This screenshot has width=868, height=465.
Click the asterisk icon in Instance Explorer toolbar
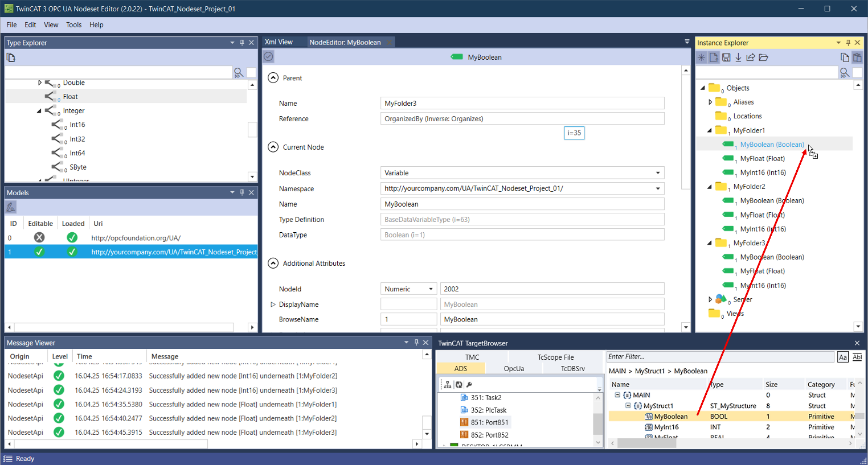pos(702,57)
